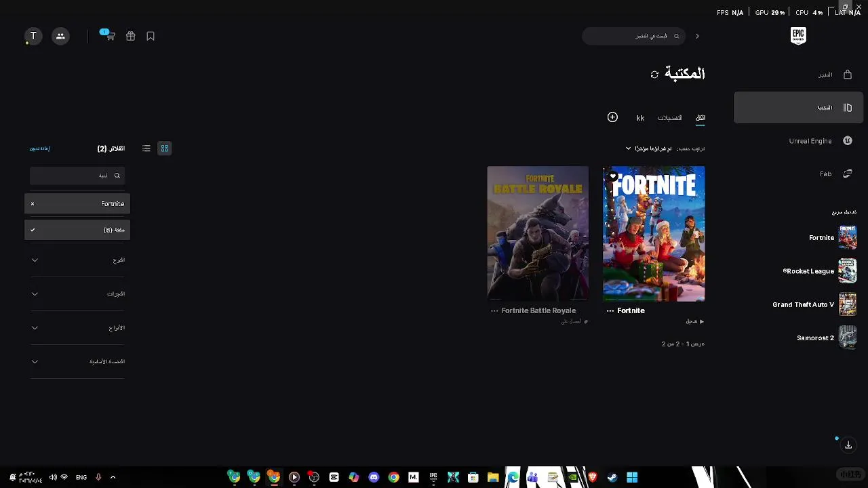This screenshot has width=868, height=488.
Task: Show hidden tray icons chevron
Action: 113,477
